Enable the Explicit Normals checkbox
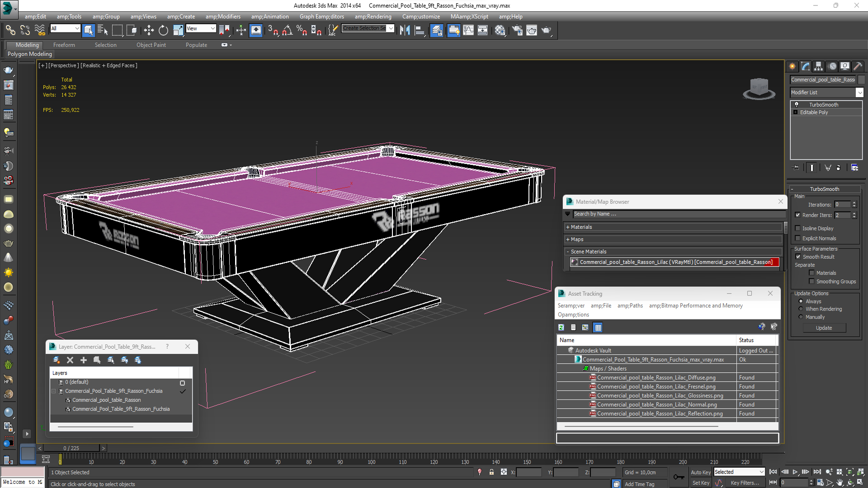 click(798, 238)
